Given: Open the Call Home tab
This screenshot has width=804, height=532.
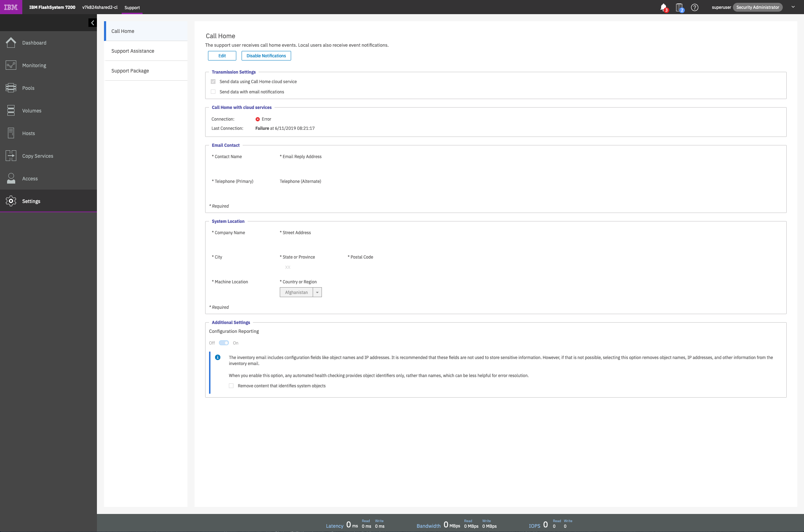Looking at the screenshot, I should coord(146,31).
